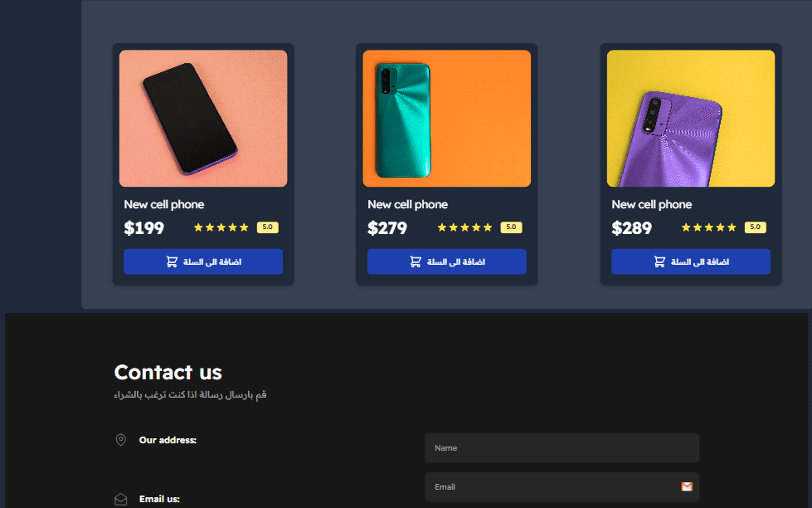Image resolution: width=812 pixels, height=508 pixels.
Task: Click the envelope icon beside Email us
Action: pos(120,499)
